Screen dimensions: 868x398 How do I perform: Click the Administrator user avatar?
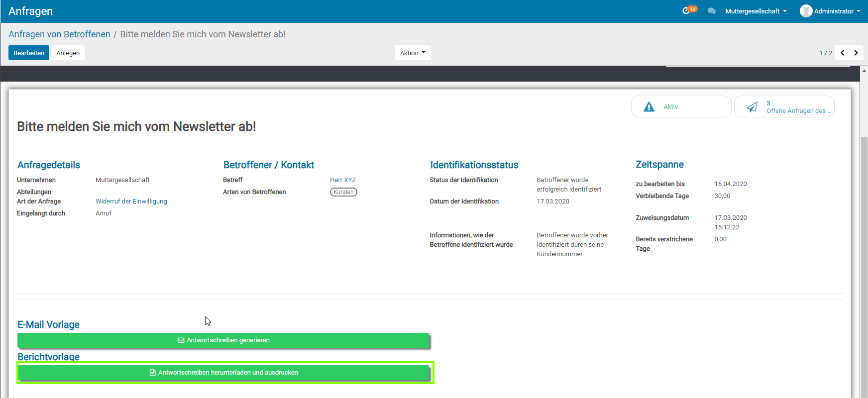[806, 11]
